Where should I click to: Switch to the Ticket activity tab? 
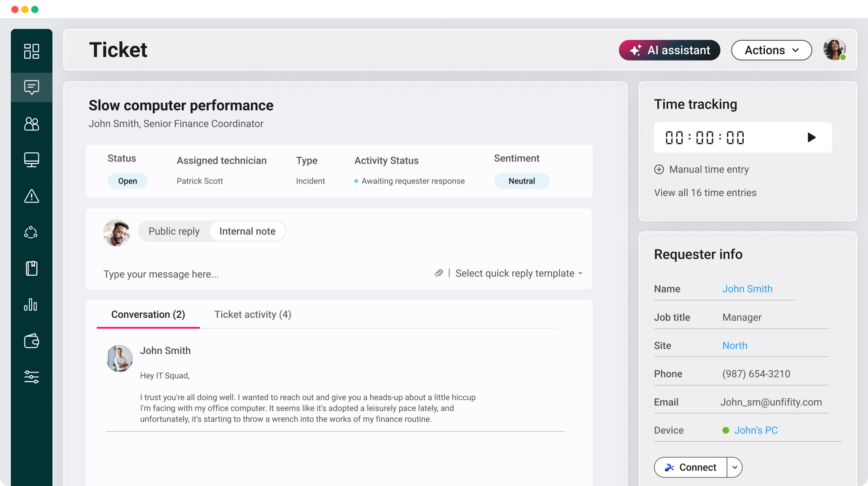[252, 314]
